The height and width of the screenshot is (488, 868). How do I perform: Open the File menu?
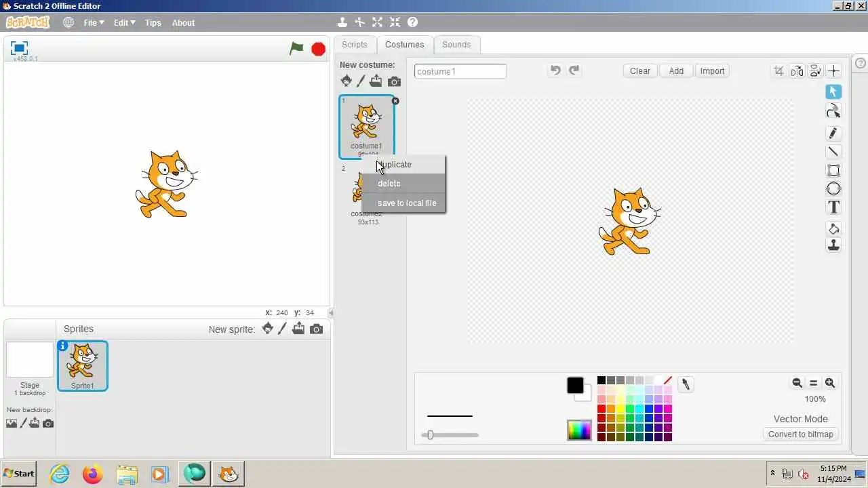pyautogui.click(x=94, y=22)
